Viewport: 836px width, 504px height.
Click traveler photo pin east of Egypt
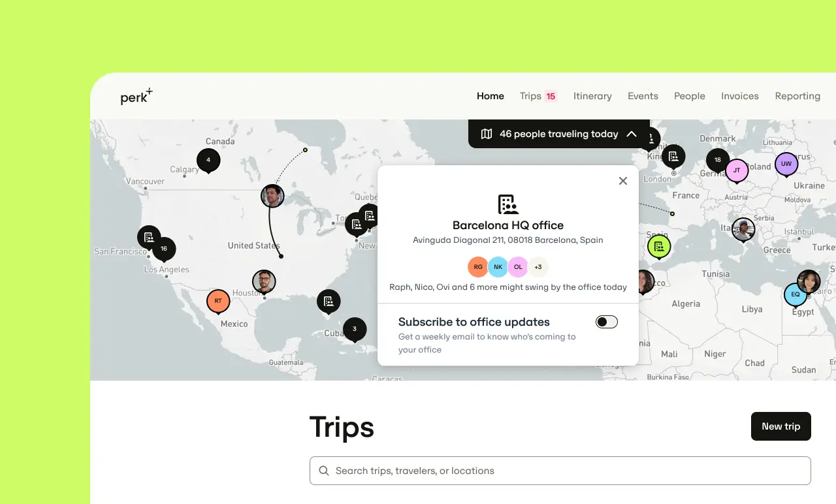click(809, 281)
